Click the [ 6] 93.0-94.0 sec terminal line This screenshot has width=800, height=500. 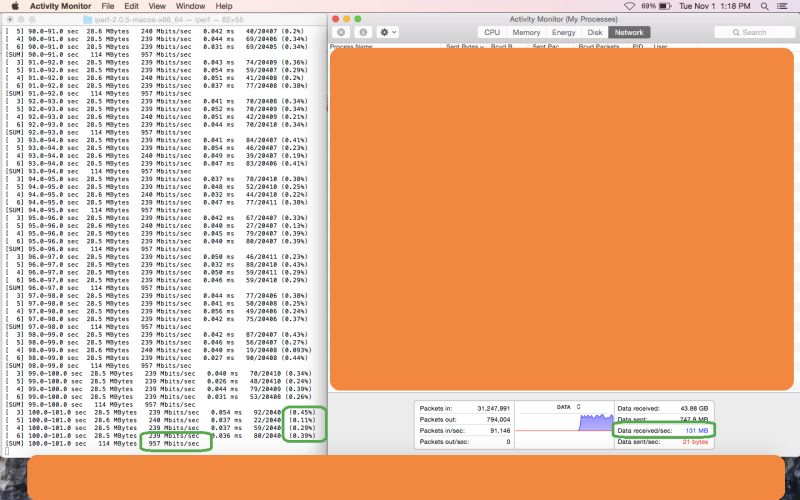click(156, 163)
